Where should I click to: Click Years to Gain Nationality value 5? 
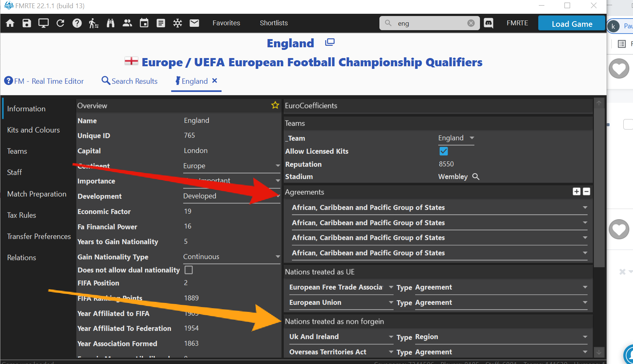pyautogui.click(x=186, y=242)
